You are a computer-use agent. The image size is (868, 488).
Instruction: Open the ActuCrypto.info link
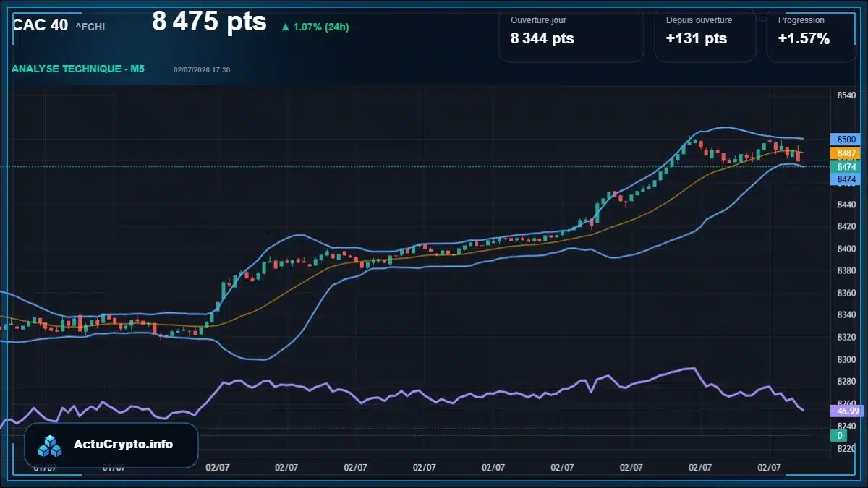pyautogui.click(x=124, y=445)
